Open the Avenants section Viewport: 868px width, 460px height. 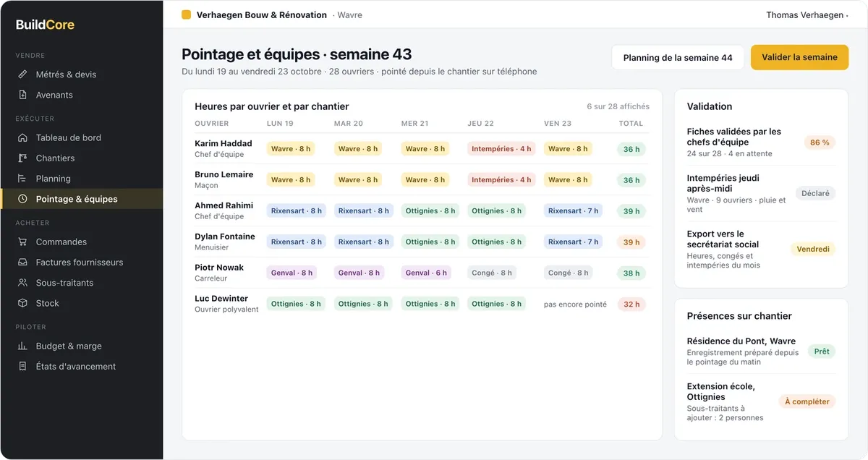81,95
